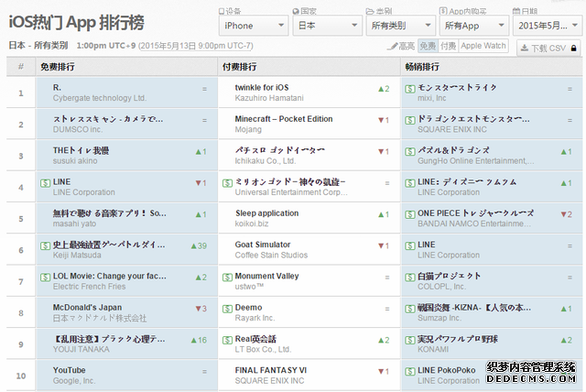Image resolution: width=586 pixels, height=392 pixels.
Task: Select page title iOS热门 App 排行榜
Action: point(77,22)
